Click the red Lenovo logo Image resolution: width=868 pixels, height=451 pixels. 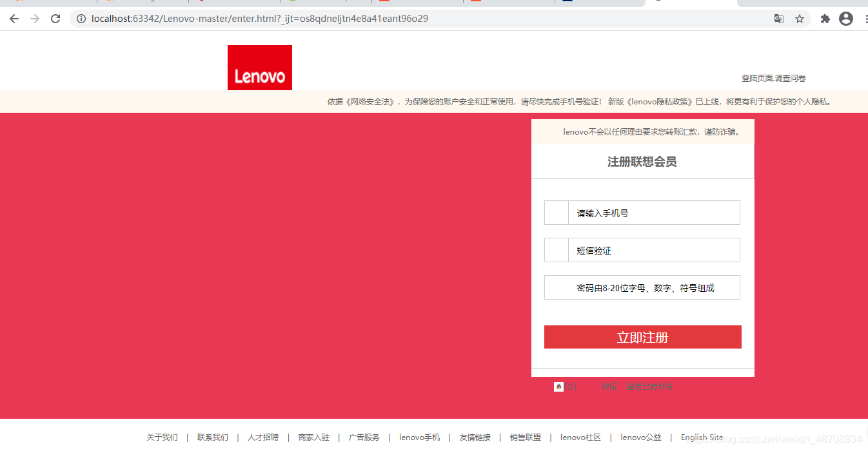click(x=260, y=68)
